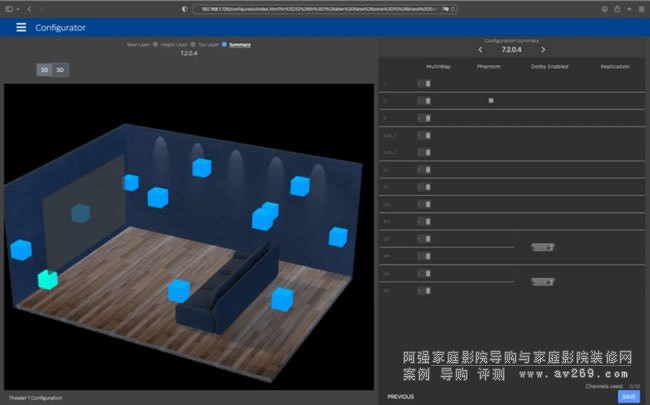Go to next configuration with right chevron
The width and height of the screenshot is (650, 405).
pos(543,49)
